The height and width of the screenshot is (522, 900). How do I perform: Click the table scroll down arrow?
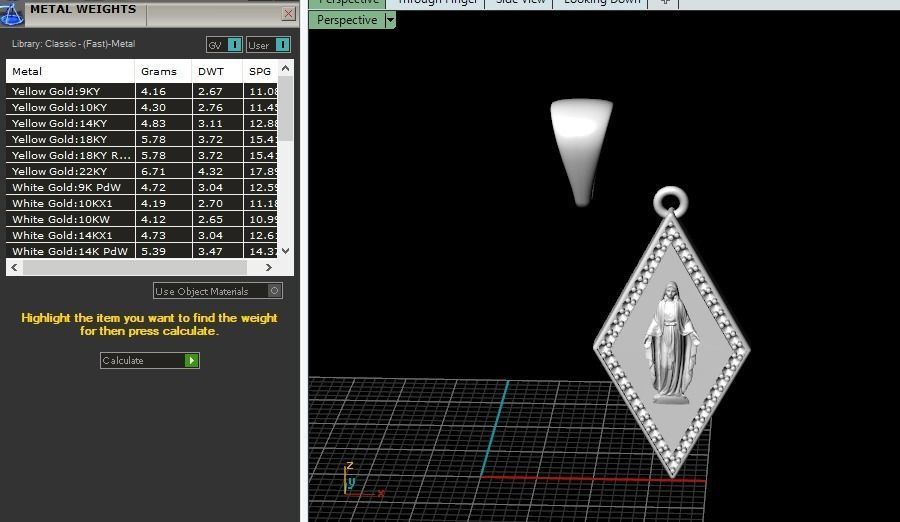pos(286,251)
